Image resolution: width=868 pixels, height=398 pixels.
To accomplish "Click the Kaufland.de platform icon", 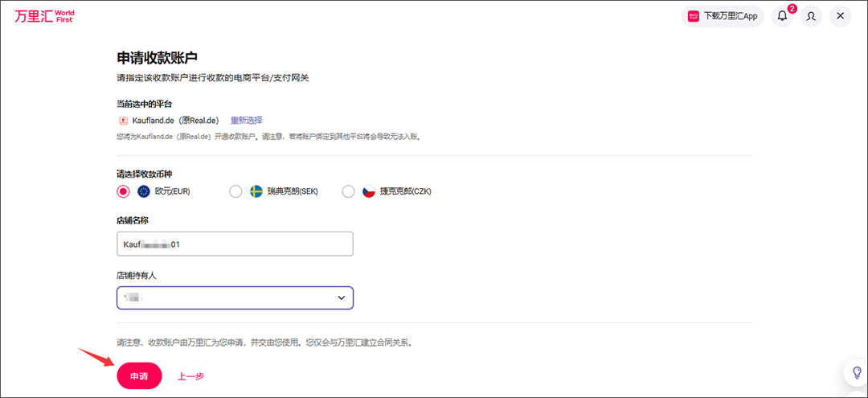I will point(123,121).
